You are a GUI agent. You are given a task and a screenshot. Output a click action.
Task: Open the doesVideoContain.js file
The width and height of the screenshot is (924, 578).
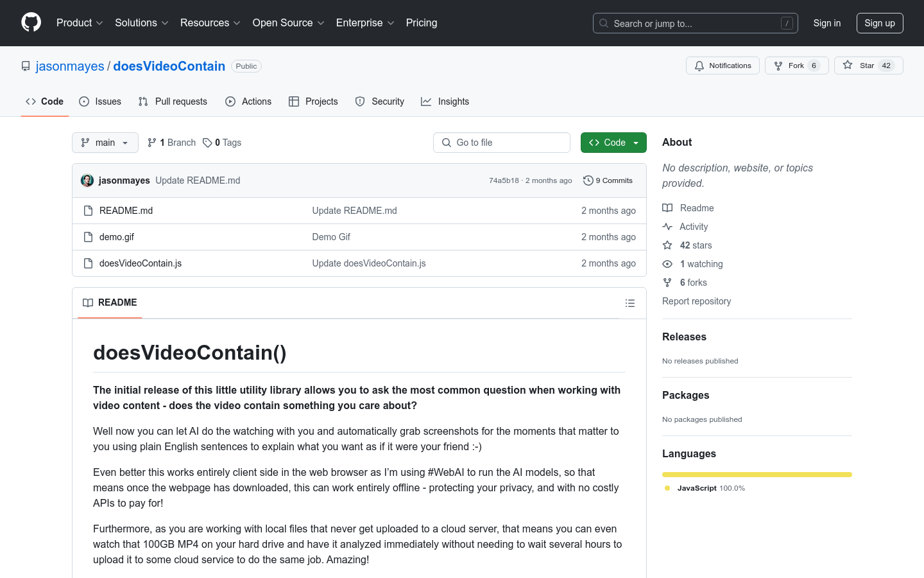point(141,263)
